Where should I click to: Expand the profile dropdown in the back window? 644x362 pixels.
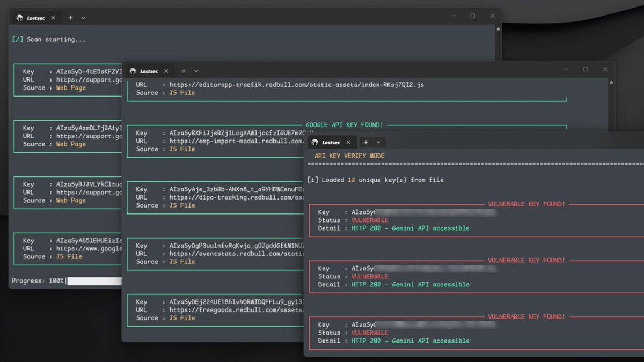coord(83,18)
